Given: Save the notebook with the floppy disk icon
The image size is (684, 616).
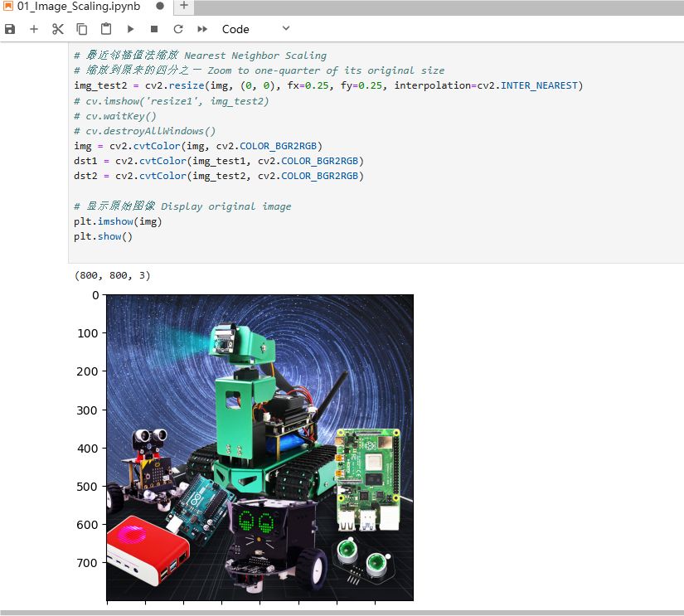Looking at the screenshot, I should tap(10, 29).
